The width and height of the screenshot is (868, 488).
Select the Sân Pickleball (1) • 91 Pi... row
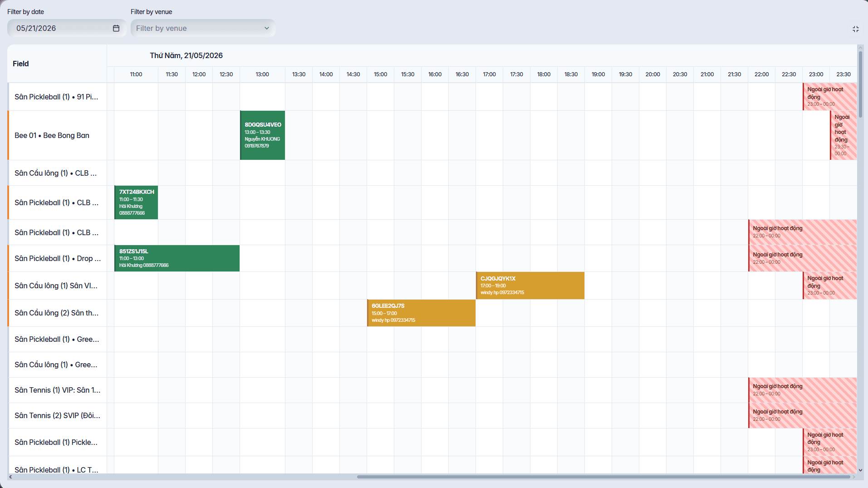click(x=57, y=97)
